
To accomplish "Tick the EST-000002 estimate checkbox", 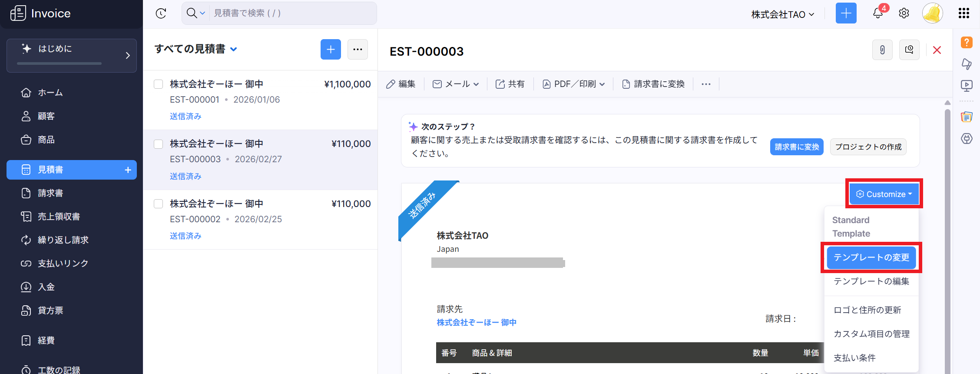I will 159,204.
